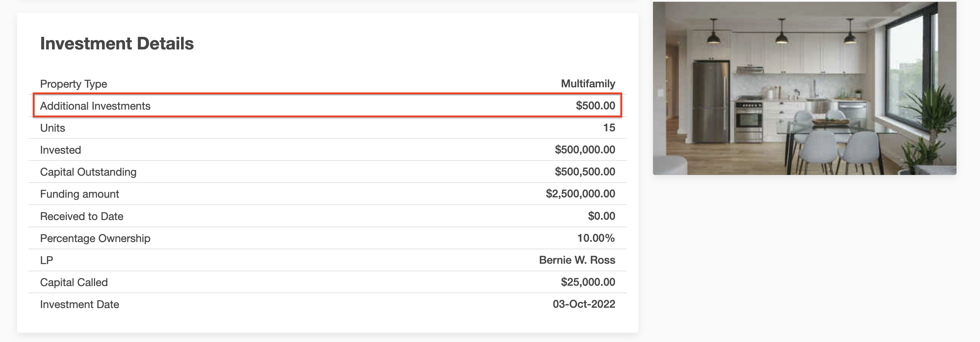Image resolution: width=980 pixels, height=342 pixels.
Task: Click the $500.00 Additional Investments value
Action: [595, 106]
